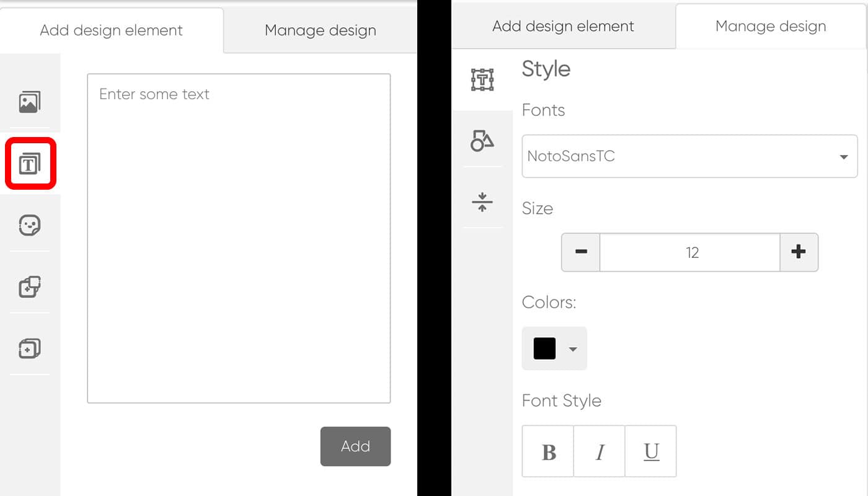Switch to right Add design element tab
Viewport: 868px width, 496px height.
click(x=563, y=27)
